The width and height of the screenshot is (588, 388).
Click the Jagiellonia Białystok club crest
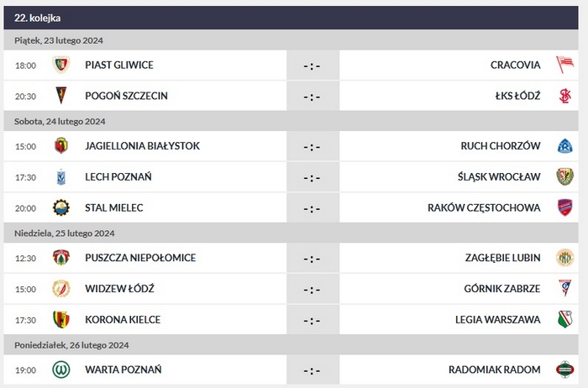pos(60,146)
